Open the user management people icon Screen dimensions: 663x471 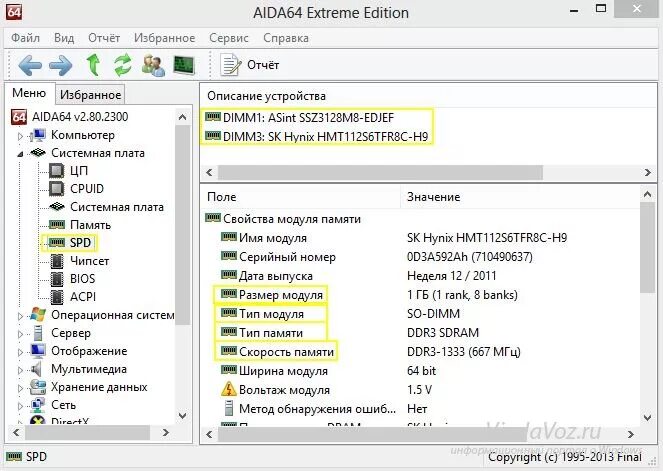[153, 65]
